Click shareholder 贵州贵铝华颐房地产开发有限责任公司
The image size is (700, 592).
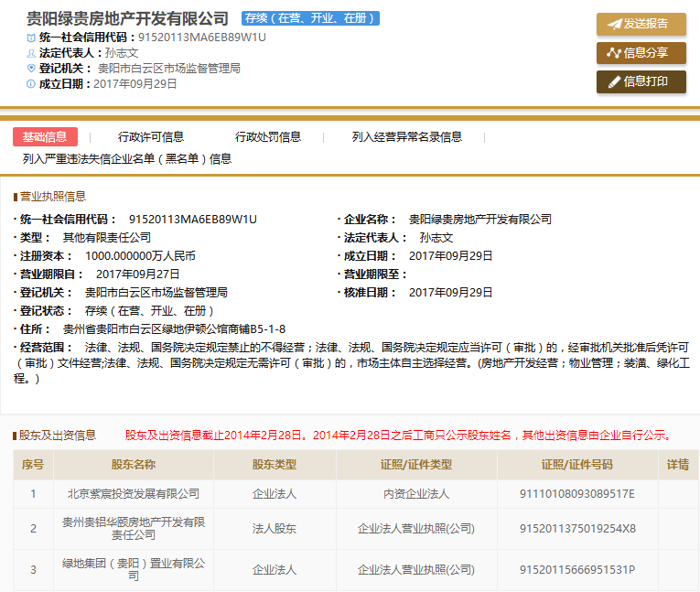[x=134, y=529]
